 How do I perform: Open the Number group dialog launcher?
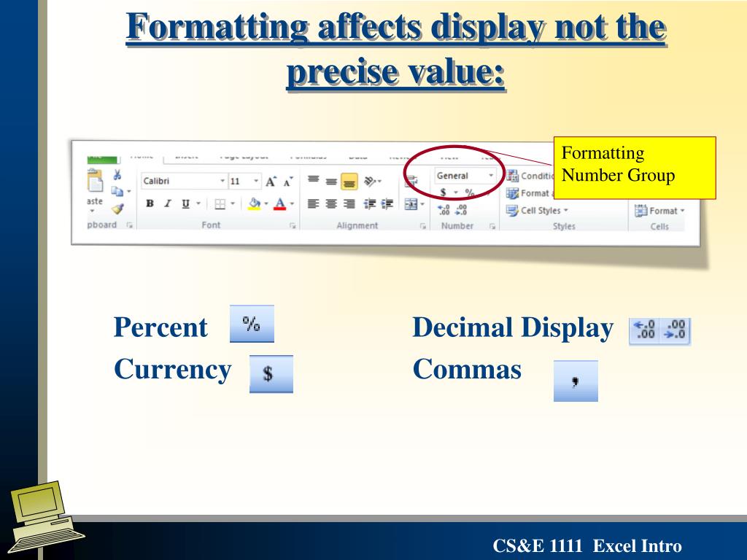tap(492, 227)
